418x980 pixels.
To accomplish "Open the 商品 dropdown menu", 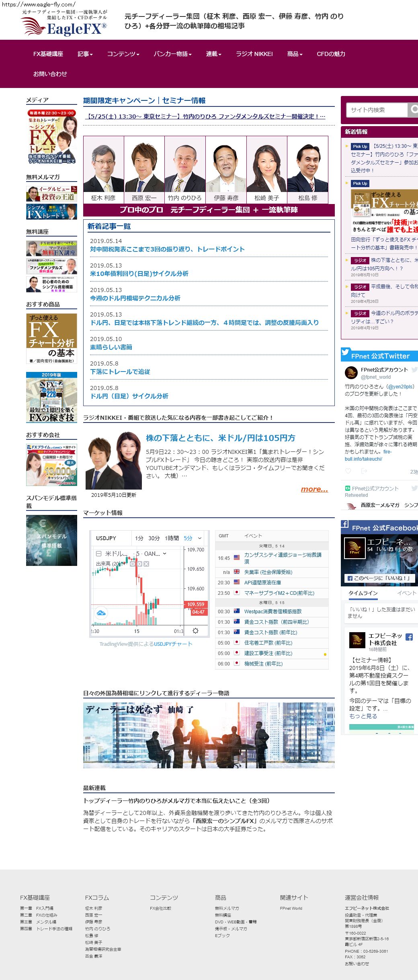I will 295,54.
